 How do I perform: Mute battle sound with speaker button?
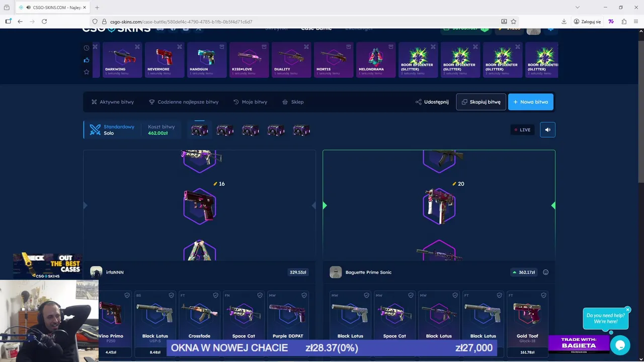point(547,130)
